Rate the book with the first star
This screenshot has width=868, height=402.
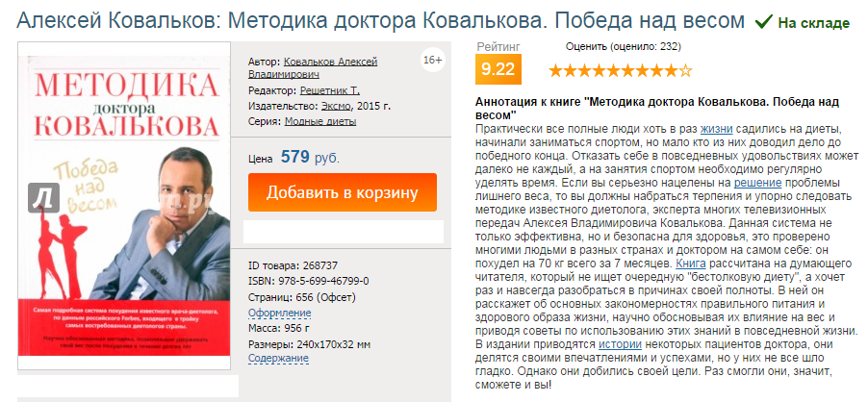coord(555,70)
